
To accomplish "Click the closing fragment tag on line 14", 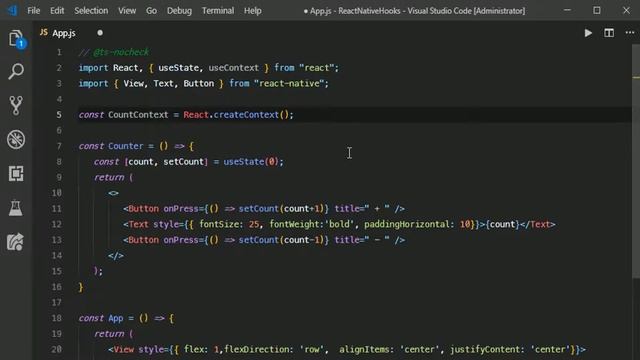I will (x=116, y=256).
